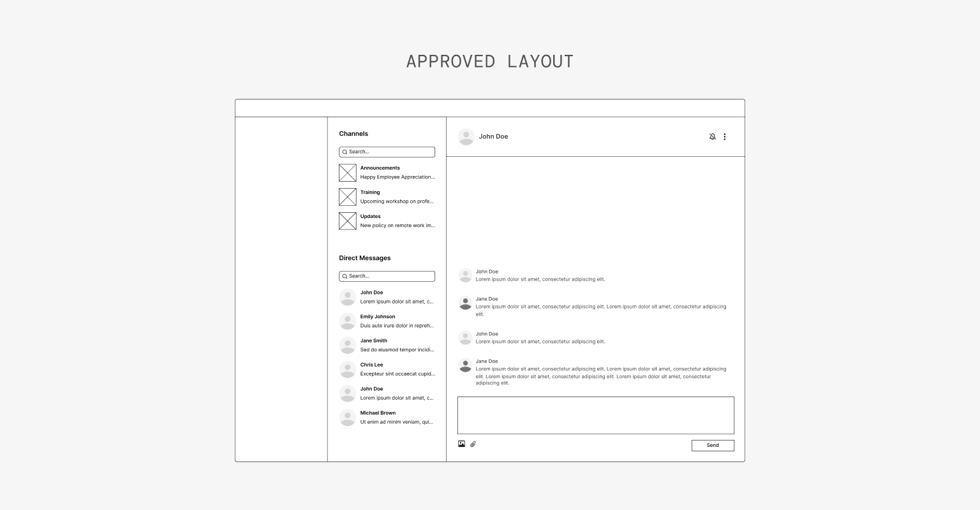980x510 pixels.
Task: Click the 'Duis aute irure dolor in repreh...' preview
Action: tap(397, 326)
